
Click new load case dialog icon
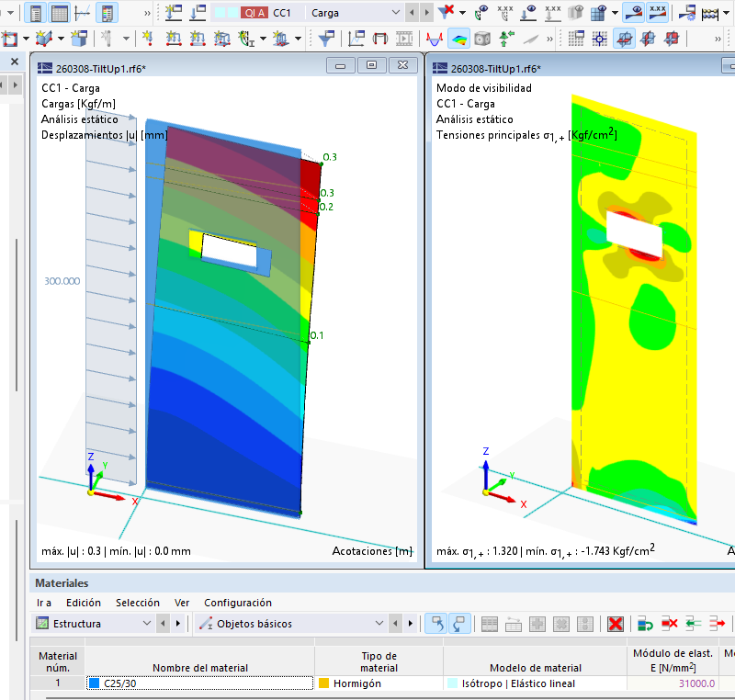174,13
